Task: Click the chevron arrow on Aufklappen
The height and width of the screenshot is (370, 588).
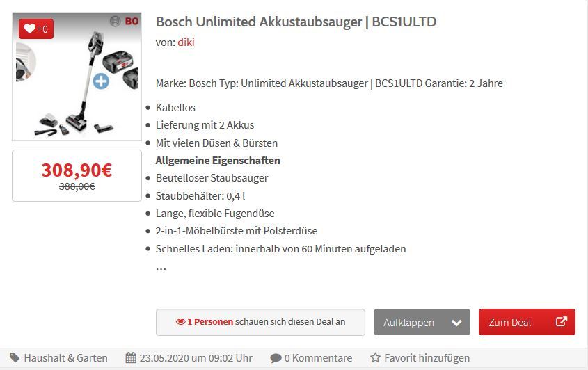Action: pyautogui.click(x=456, y=323)
